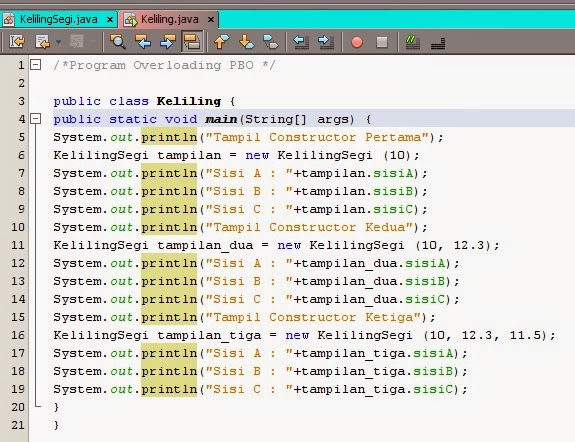
Task: Click the greyed Forward navigation icon
Action: [x=77, y=42]
